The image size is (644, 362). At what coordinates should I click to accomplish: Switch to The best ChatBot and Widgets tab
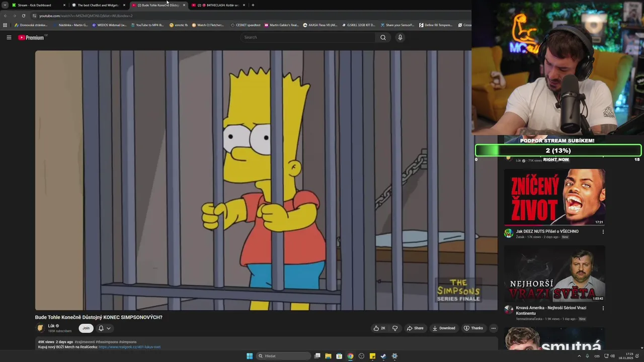pos(98,5)
